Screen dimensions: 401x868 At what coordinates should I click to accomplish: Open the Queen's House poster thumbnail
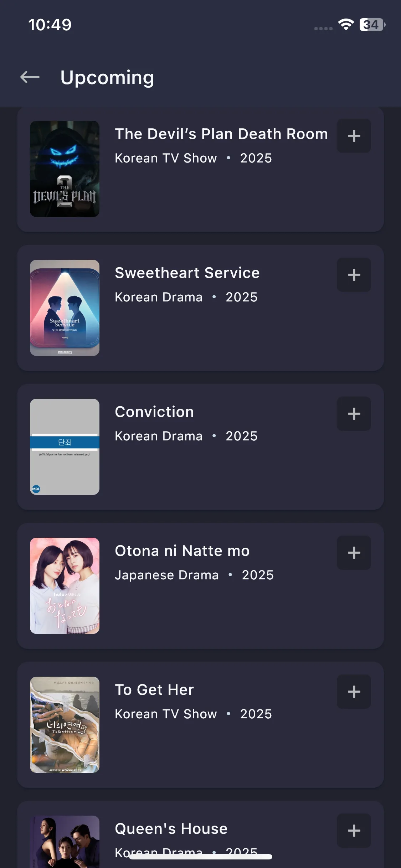coord(65,842)
